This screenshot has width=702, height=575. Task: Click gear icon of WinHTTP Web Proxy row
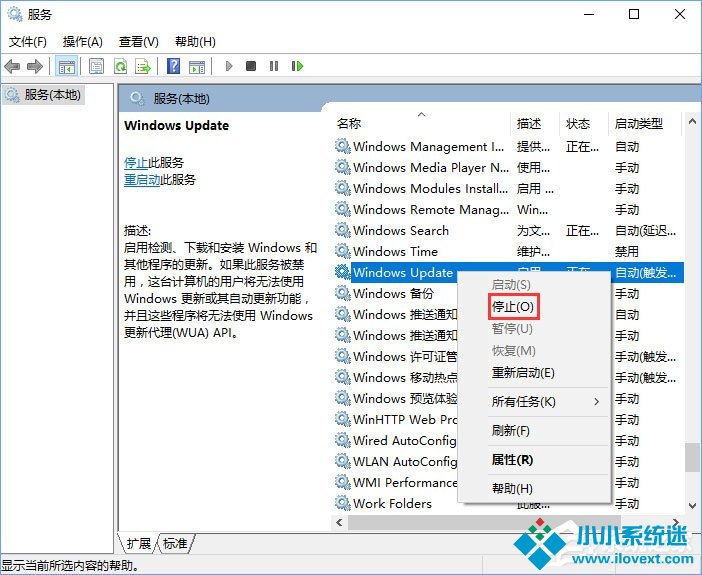[342, 419]
